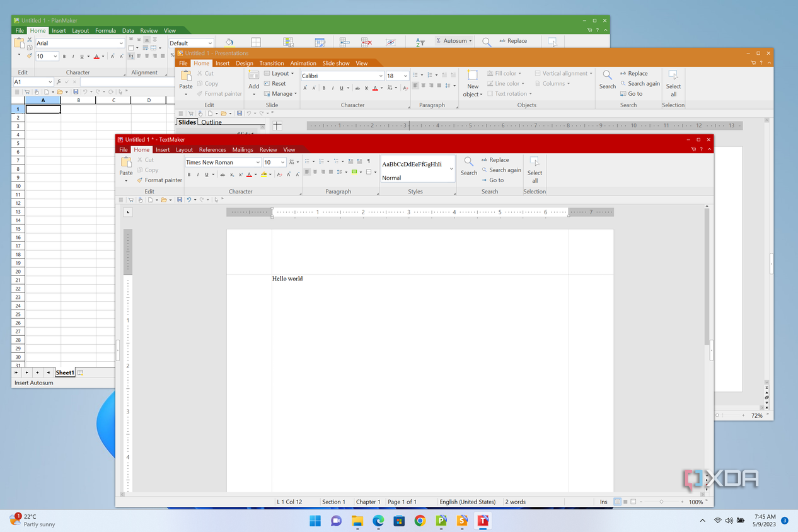
Task: Click Save icon in TextMaker quick toolbar
Action: point(180,200)
